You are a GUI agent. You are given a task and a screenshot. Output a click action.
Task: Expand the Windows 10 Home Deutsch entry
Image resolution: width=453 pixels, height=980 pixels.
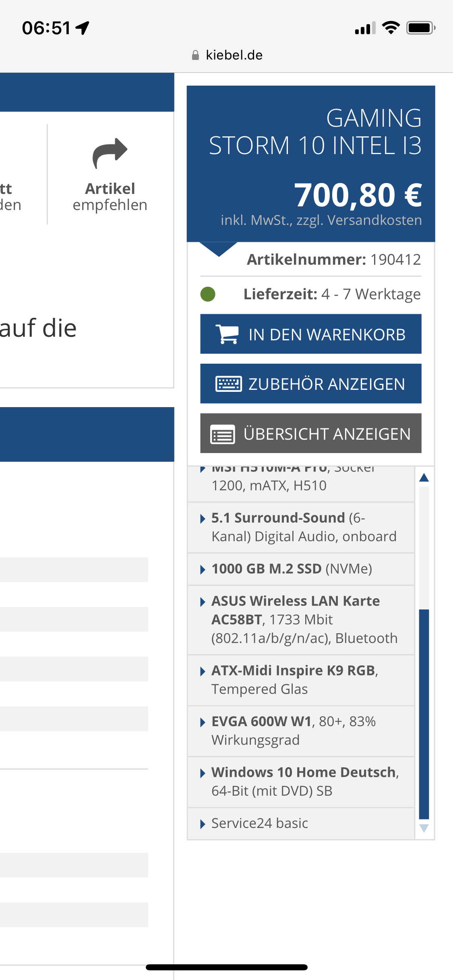pos(301,782)
